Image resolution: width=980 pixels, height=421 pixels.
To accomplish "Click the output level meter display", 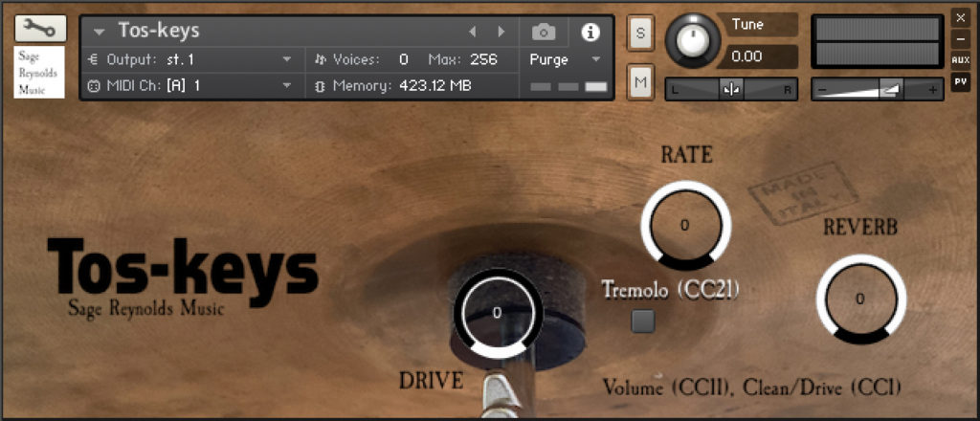I will tap(878, 41).
